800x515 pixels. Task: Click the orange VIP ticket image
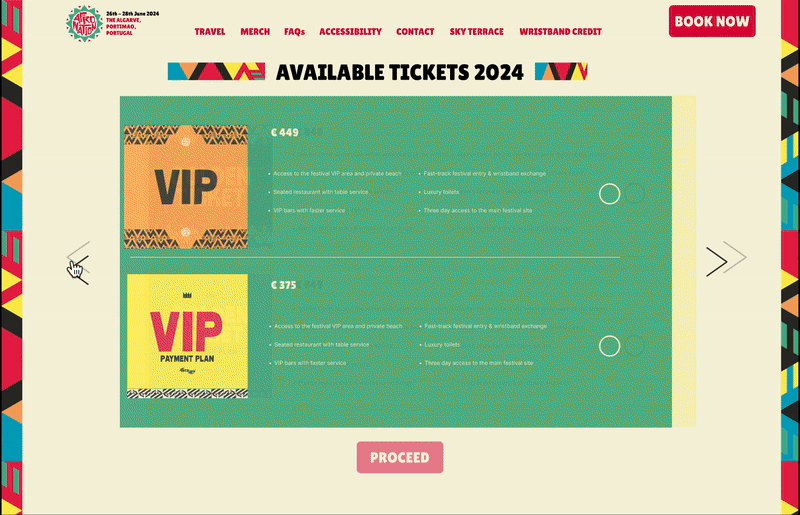(x=185, y=187)
